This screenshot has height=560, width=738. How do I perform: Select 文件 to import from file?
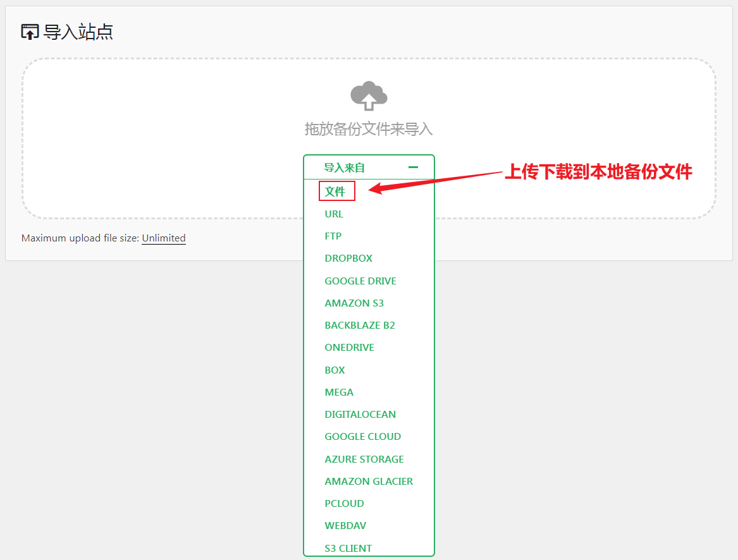point(336,192)
